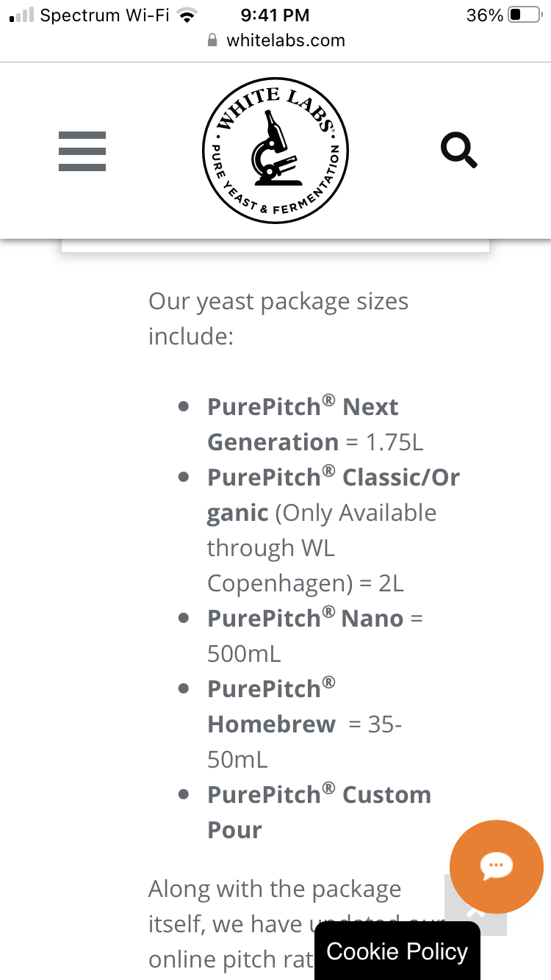Viewport: 551px width, 980px height.
Task: Tap the Wi-Fi status icon
Action: point(189,15)
